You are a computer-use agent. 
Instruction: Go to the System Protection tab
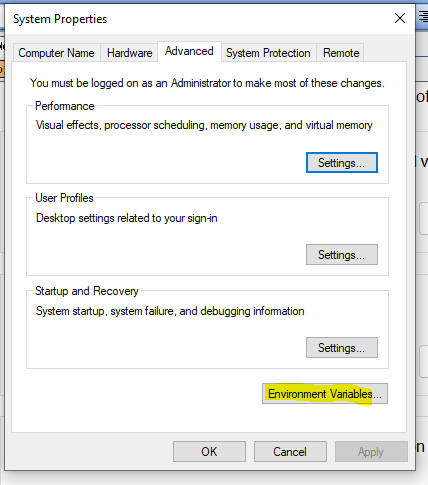pos(268,53)
